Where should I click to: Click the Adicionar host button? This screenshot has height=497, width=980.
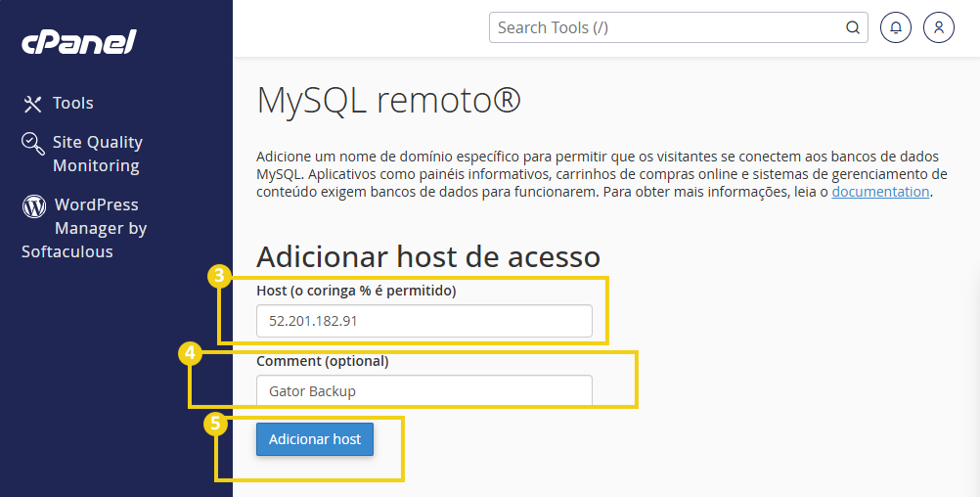pos(315,439)
